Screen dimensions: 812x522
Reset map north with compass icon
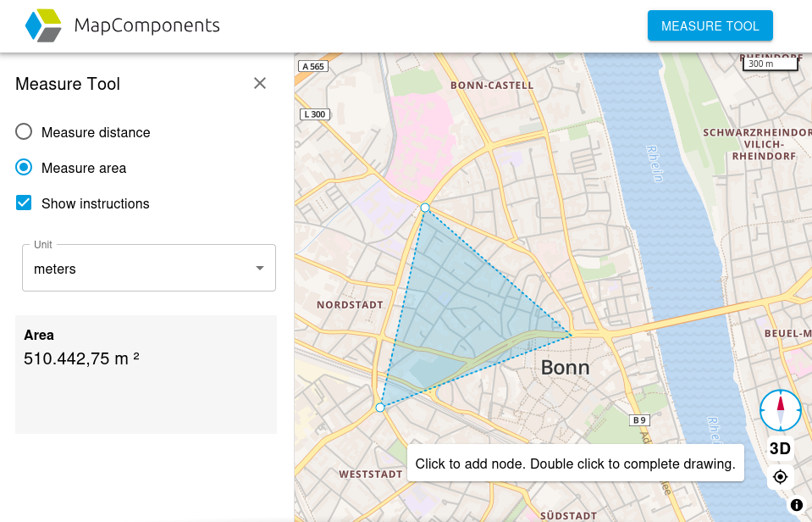click(781, 410)
